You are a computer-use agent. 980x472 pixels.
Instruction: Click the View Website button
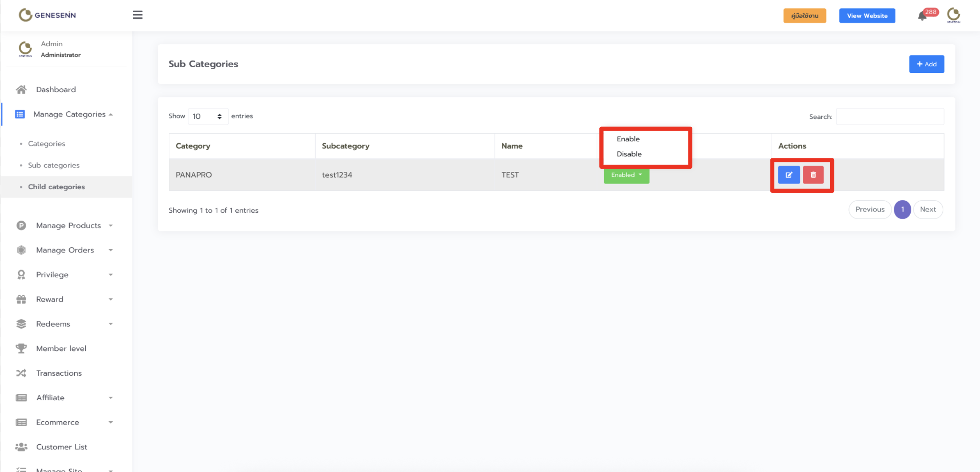(x=867, y=16)
